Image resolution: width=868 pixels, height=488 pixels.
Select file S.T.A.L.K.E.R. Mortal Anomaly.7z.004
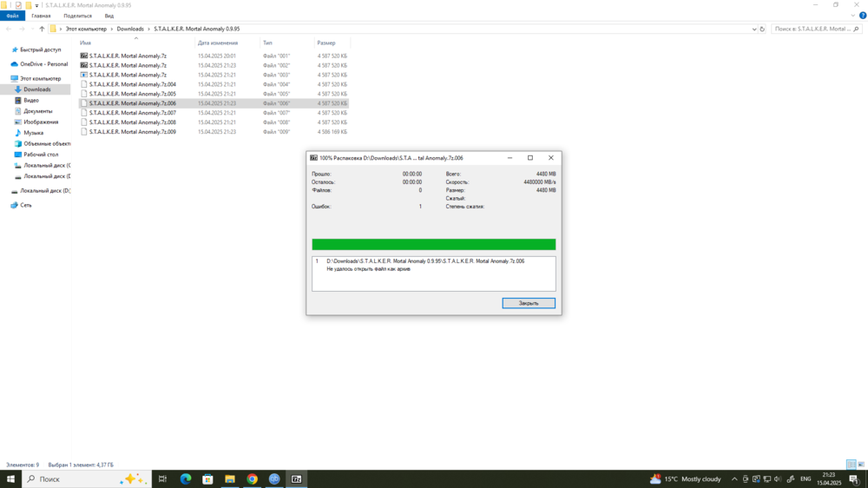pos(132,84)
